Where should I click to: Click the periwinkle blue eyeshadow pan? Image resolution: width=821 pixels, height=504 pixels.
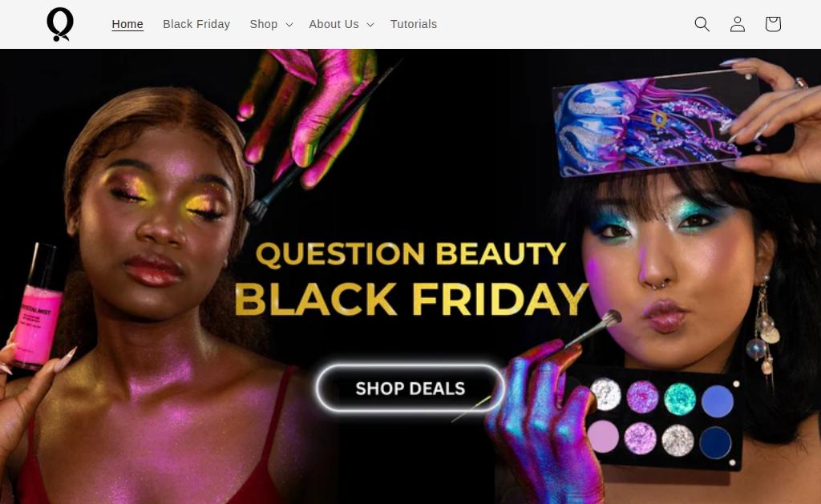(718, 401)
